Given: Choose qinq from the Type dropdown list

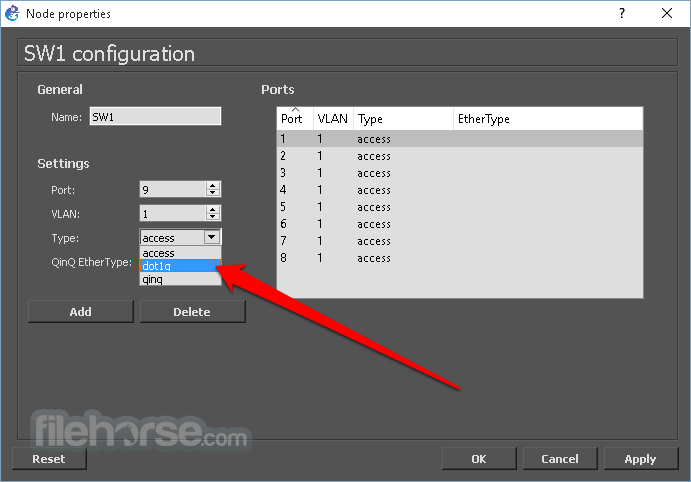Looking at the screenshot, I should point(180,279).
